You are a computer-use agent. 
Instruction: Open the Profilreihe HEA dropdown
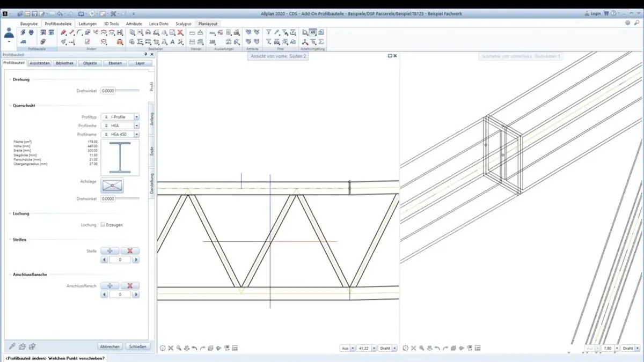137,125
